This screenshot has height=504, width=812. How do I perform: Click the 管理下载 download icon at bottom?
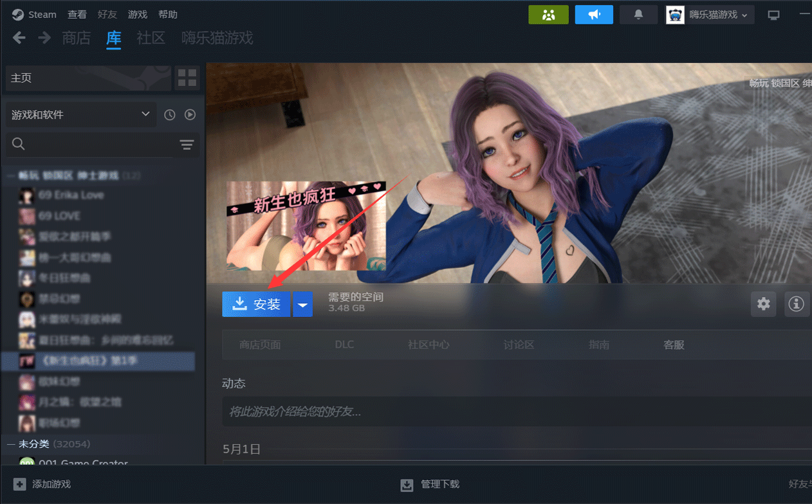(407, 484)
